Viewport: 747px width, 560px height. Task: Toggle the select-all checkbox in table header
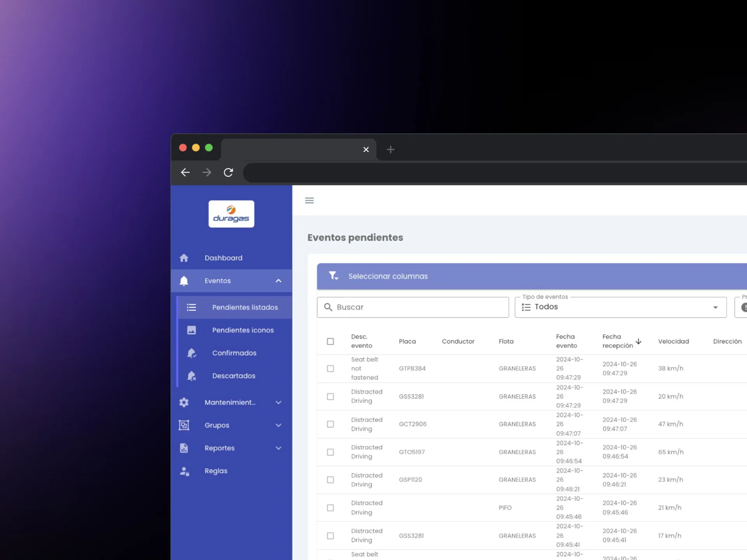330,341
